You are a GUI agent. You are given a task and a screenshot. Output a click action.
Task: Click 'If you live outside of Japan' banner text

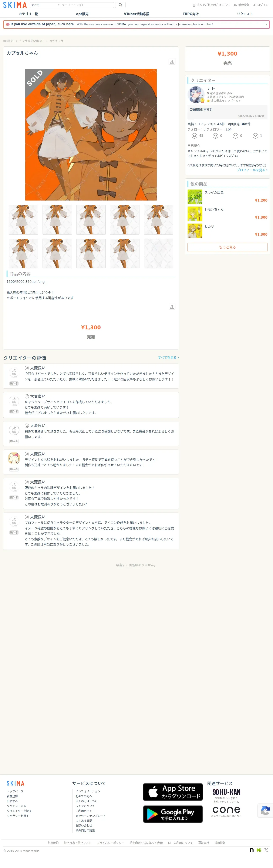(42, 24)
